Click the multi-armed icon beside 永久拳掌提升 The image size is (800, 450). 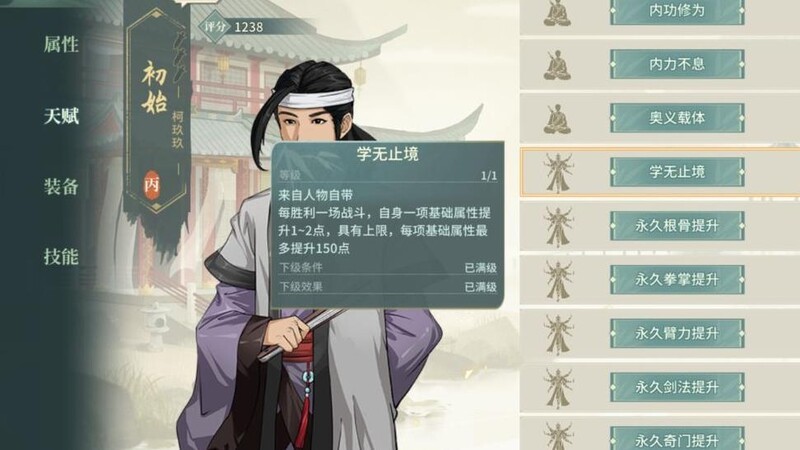tap(558, 280)
